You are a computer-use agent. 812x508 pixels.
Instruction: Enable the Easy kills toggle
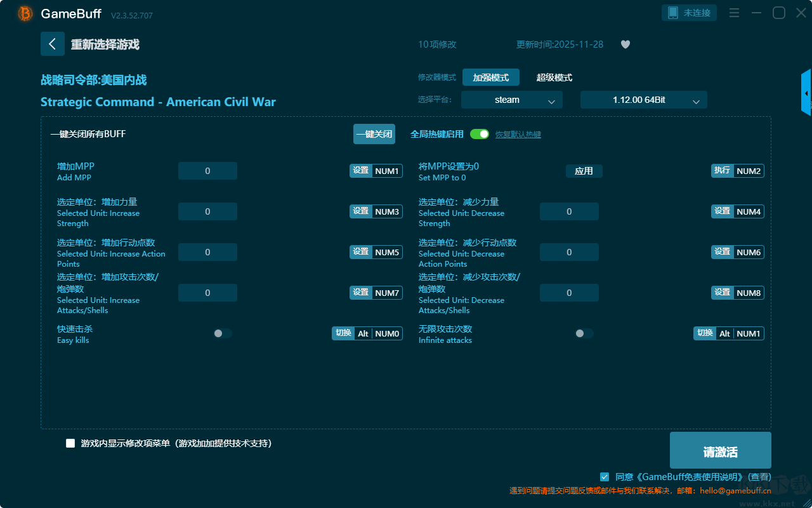pos(223,333)
